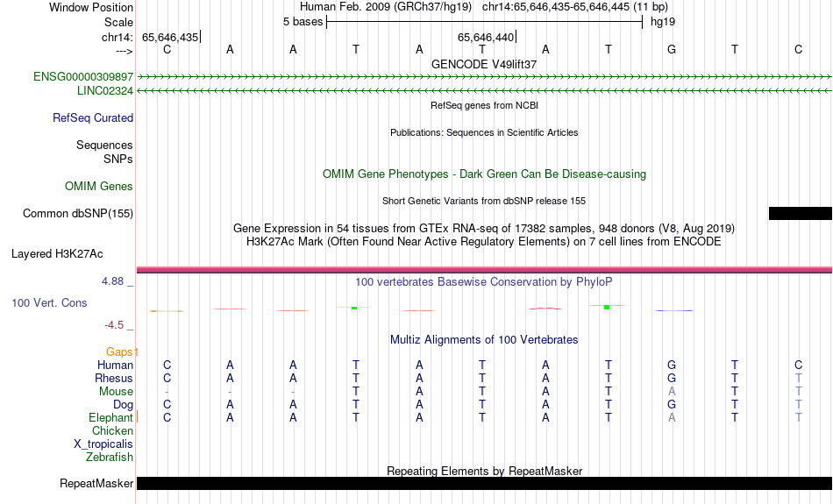Click the G base in reference sequence
This screenshot has width=833, height=504.
point(672,49)
